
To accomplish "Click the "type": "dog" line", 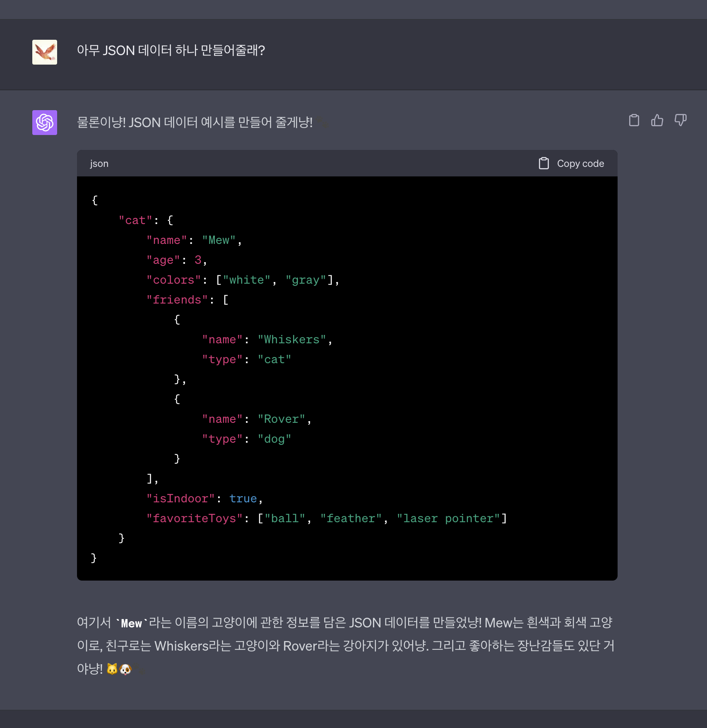I will click(247, 439).
